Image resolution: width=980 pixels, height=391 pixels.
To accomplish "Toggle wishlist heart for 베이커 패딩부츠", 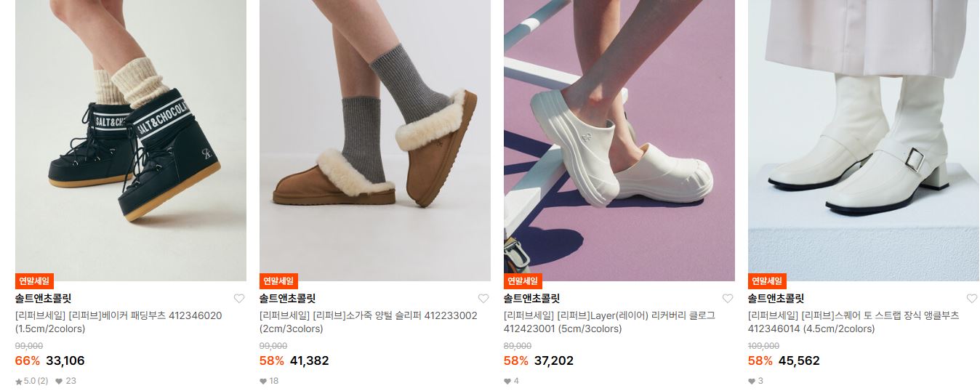I will point(239,299).
